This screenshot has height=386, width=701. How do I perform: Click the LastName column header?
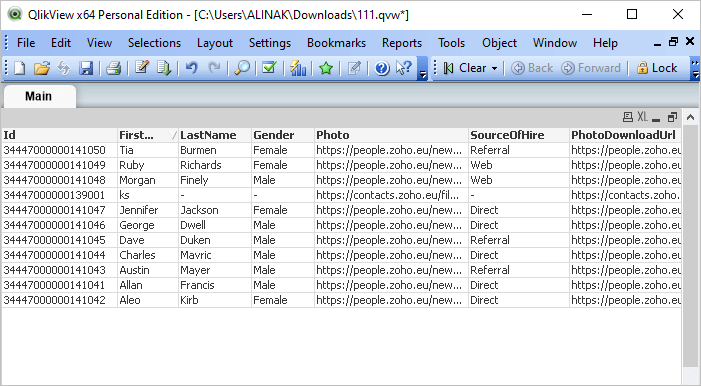point(215,135)
